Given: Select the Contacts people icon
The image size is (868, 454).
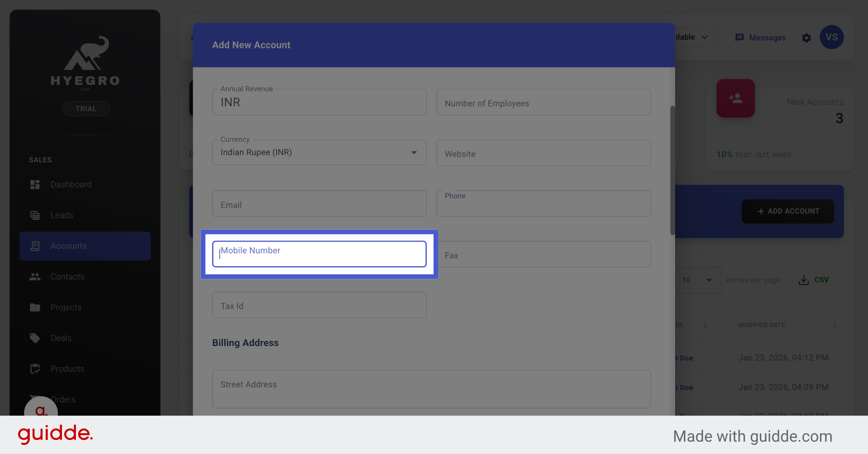Looking at the screenshot, I should pos(35,276).
